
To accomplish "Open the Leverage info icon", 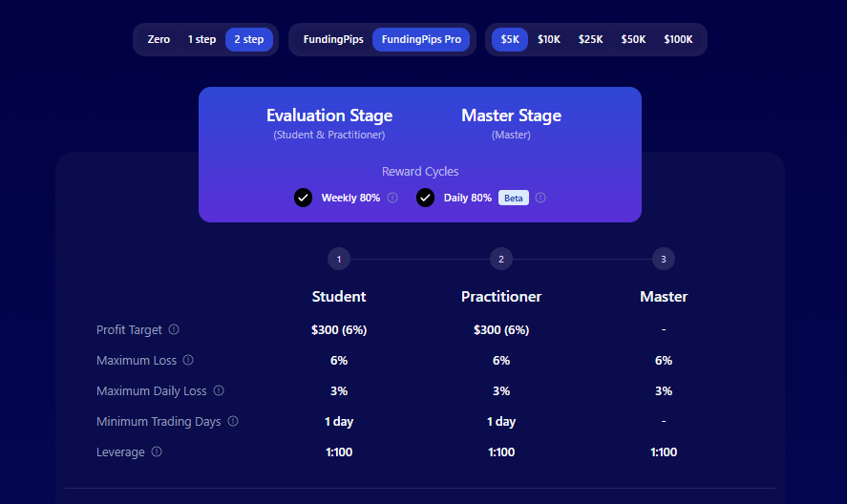I will pos(157,451).
